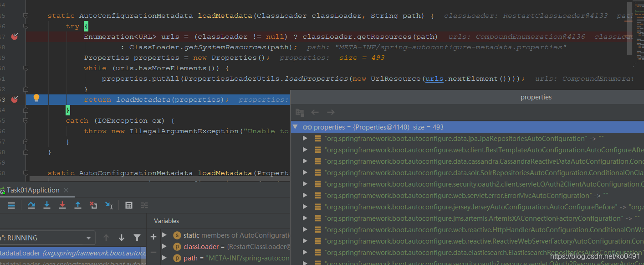The height and width of the screenshot is (265, 644).
Task: Fold the loadMetadata method at its gutter marker
Action: (26, 16)
